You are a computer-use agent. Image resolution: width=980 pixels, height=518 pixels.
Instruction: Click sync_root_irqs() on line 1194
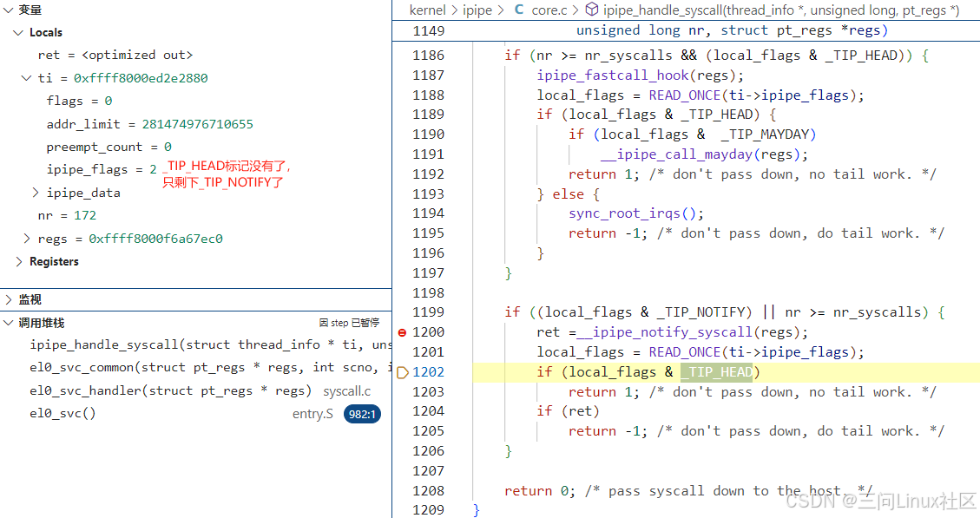pos(636,213)
